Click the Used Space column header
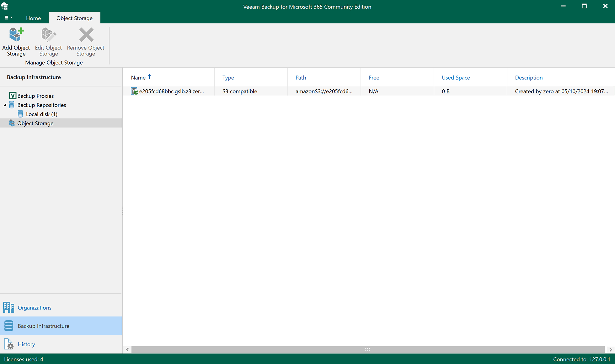 click(x=456, y=77)
